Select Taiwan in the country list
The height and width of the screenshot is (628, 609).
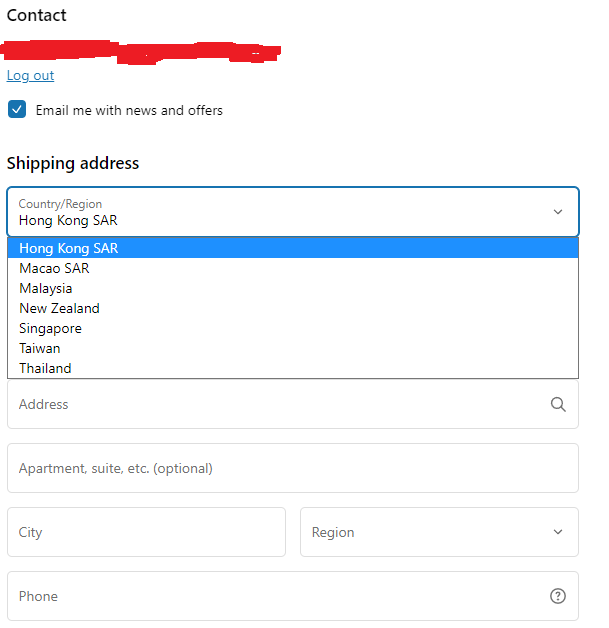[293, 348]
